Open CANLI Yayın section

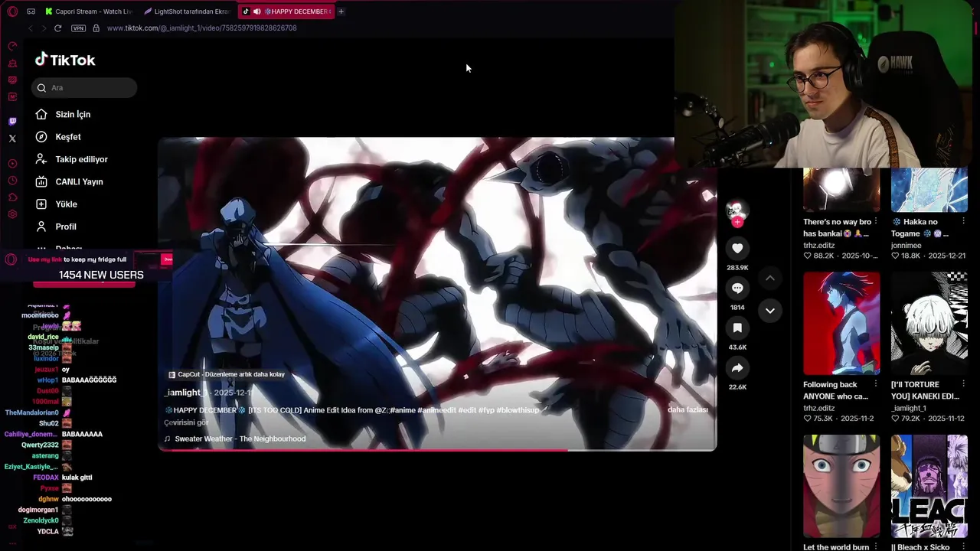[69, 181]
